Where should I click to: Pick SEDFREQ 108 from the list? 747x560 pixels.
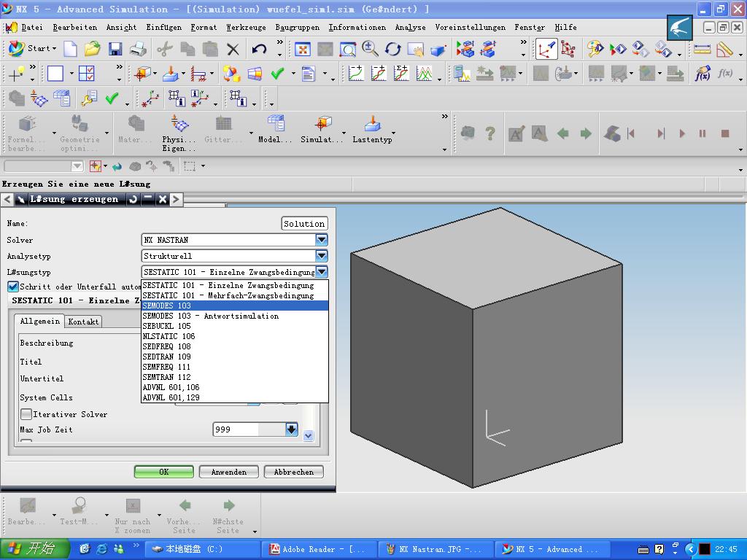pyautogui.click(x=235, y=346)
